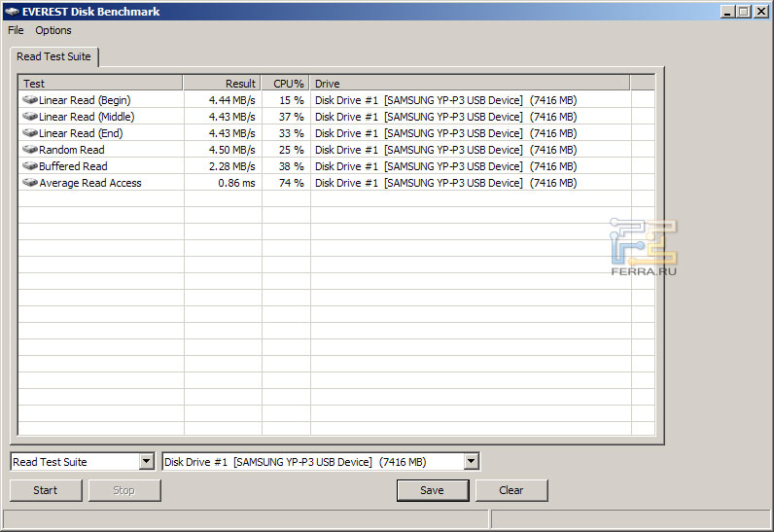Sort by the Result column header
Viewport: 774px width, 532px height.
click(222, 84)
